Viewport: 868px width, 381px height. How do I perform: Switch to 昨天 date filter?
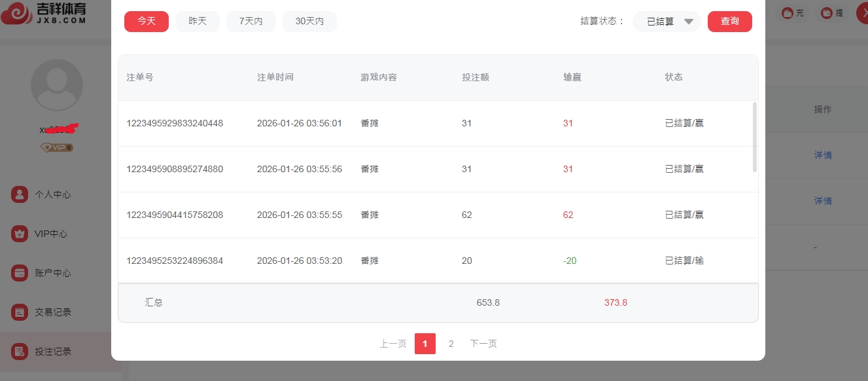(198, 22)
